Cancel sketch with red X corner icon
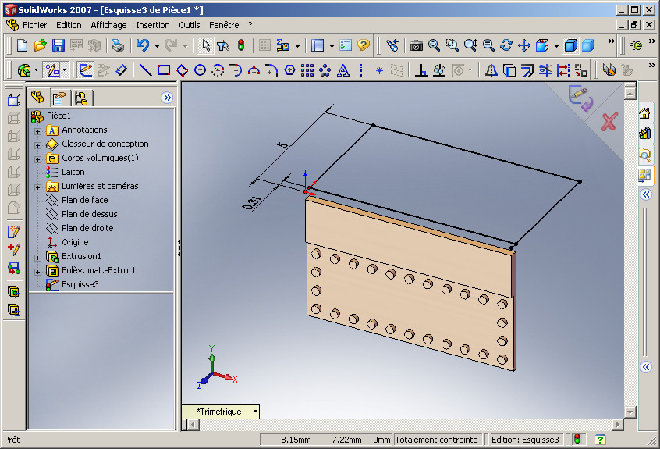 pos(609,121)
